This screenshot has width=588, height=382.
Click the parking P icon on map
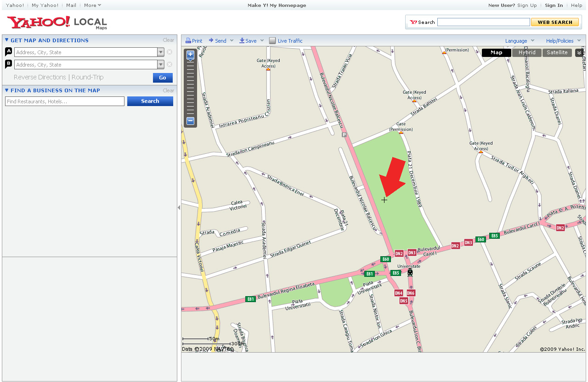344,135
